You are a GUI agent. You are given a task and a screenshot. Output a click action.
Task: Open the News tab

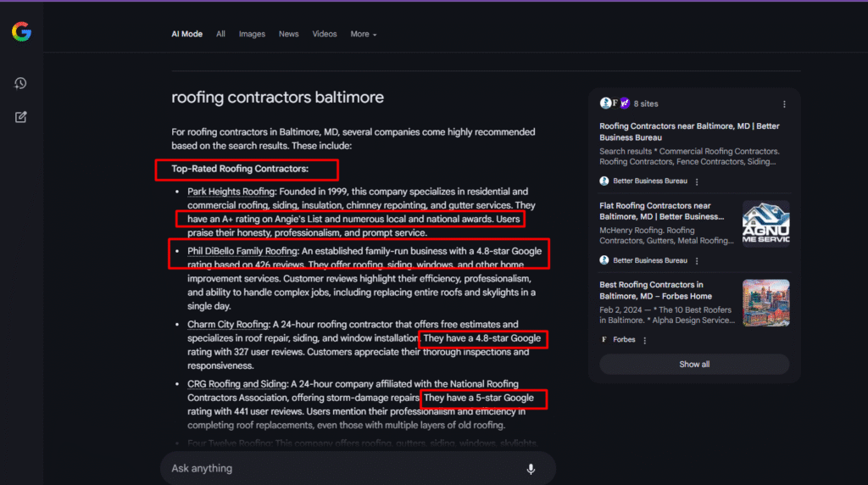click(x=288, y=34)
